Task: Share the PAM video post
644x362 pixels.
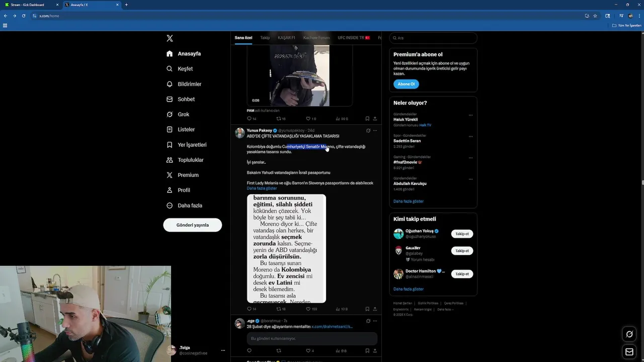Action: (375, 119)
